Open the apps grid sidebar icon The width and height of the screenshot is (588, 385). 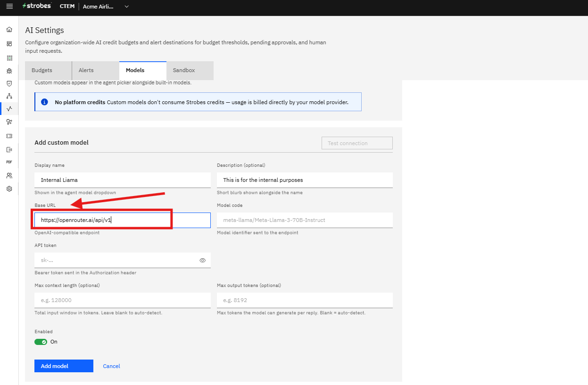pos(9,58)
